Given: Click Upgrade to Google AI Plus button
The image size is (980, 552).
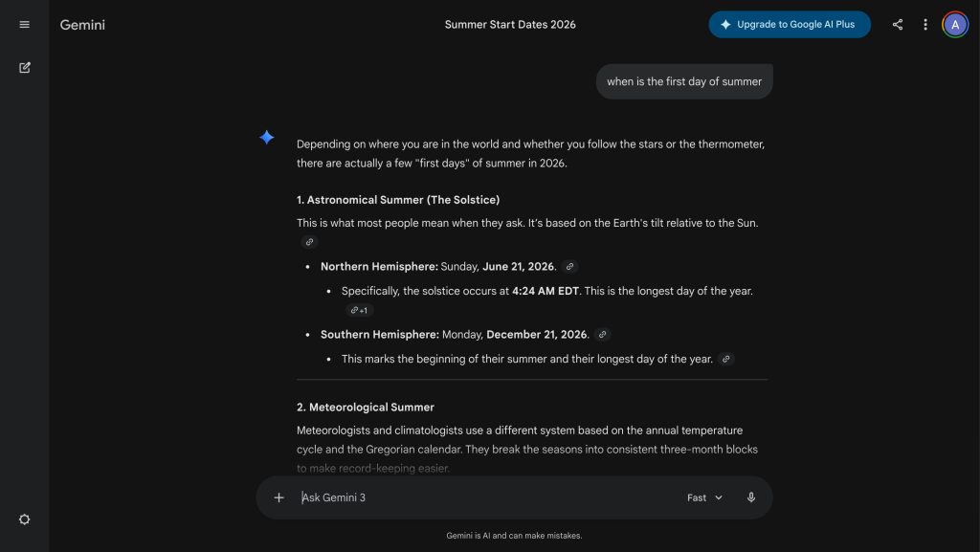Looking at the screenshot, I should click(x=790, y=25).
